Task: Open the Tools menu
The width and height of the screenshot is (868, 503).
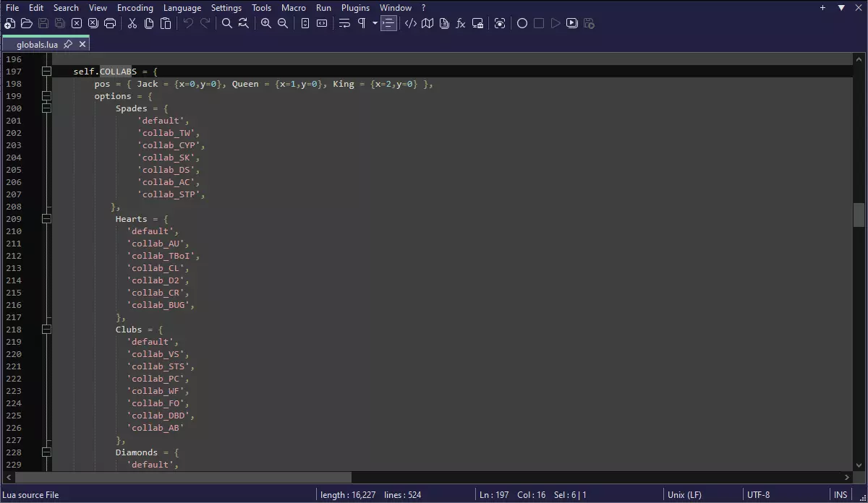Action: 262,7
